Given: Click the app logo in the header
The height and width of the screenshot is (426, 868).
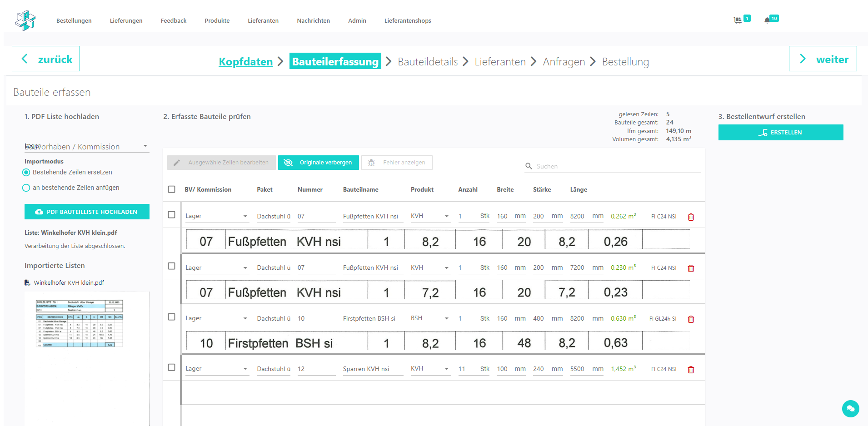Looking at the screenshot, I should [25, 20].
